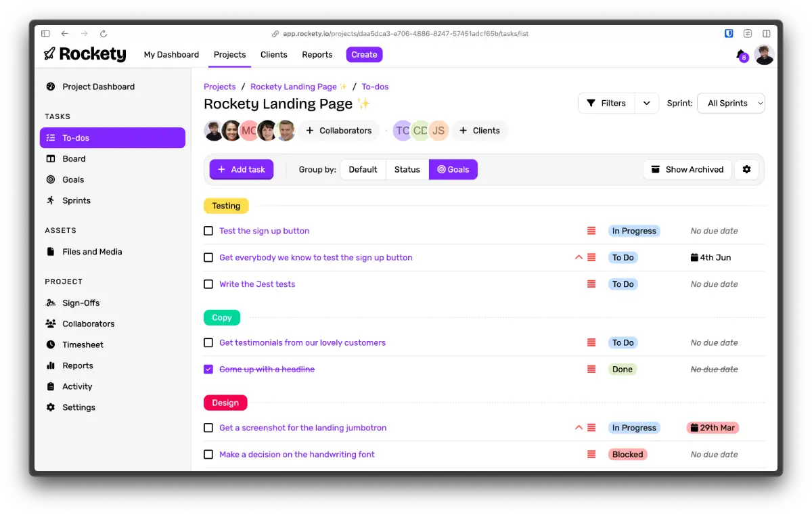
Task: Click priority icon for Write the Jest tests
Action: pos(591,284)
